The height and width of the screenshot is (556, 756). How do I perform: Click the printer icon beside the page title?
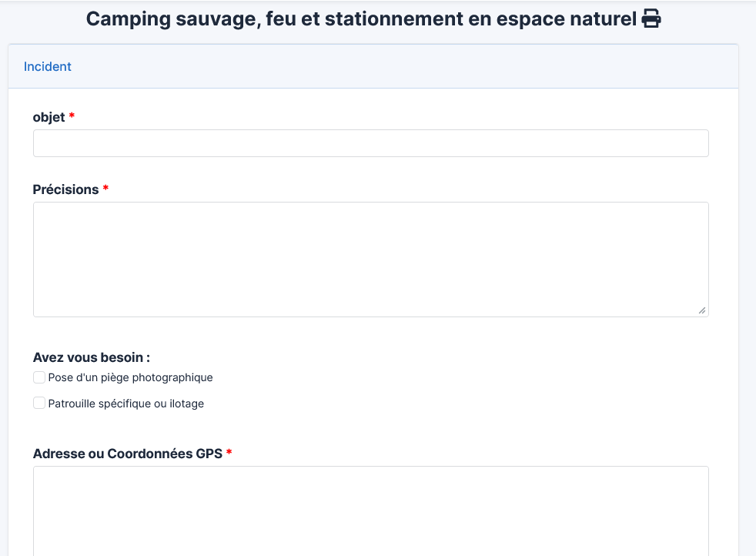pos(651,19)
